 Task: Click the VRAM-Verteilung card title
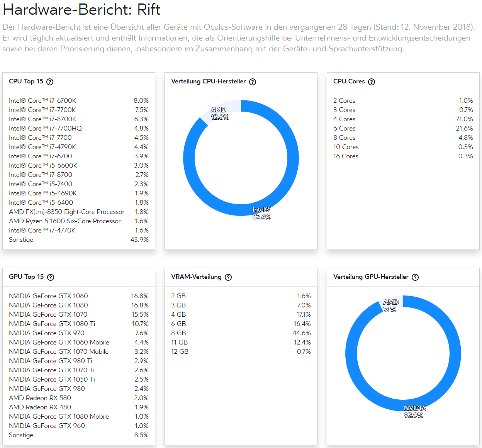point(196,277)
